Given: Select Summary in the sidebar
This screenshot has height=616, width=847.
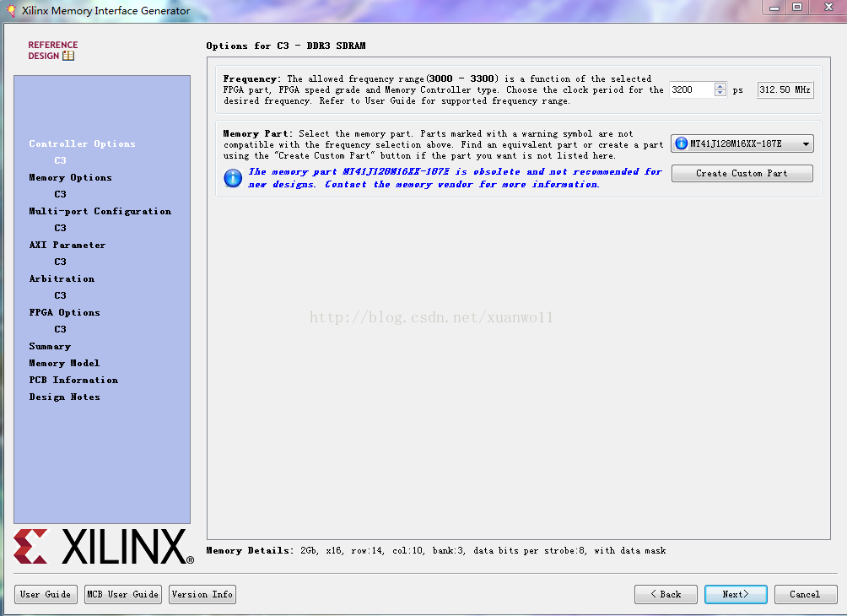Looking at the screenshot, I should point(50,346).
